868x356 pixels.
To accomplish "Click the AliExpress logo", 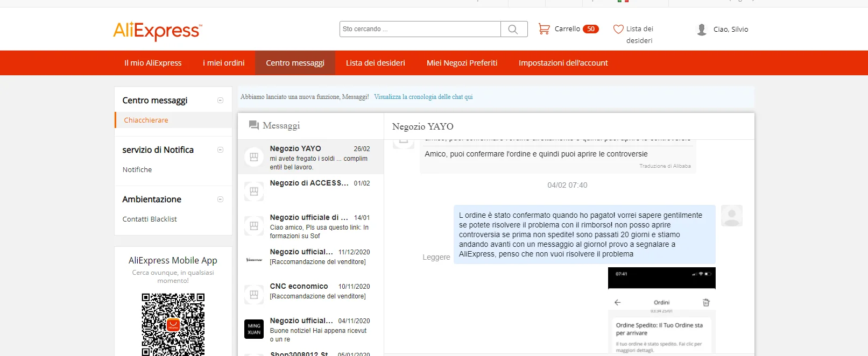I will click(x=158, y=31).
